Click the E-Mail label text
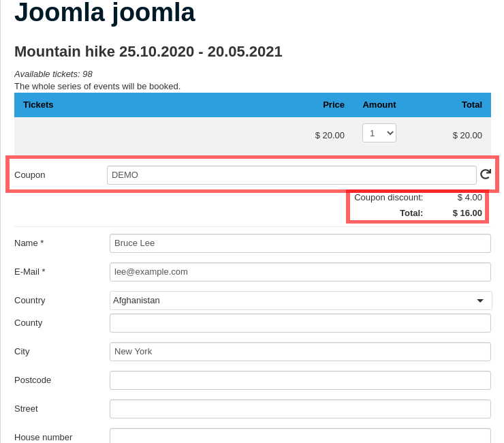The height and width of the screenshot is (443, 504). click(x=30, y=272)
